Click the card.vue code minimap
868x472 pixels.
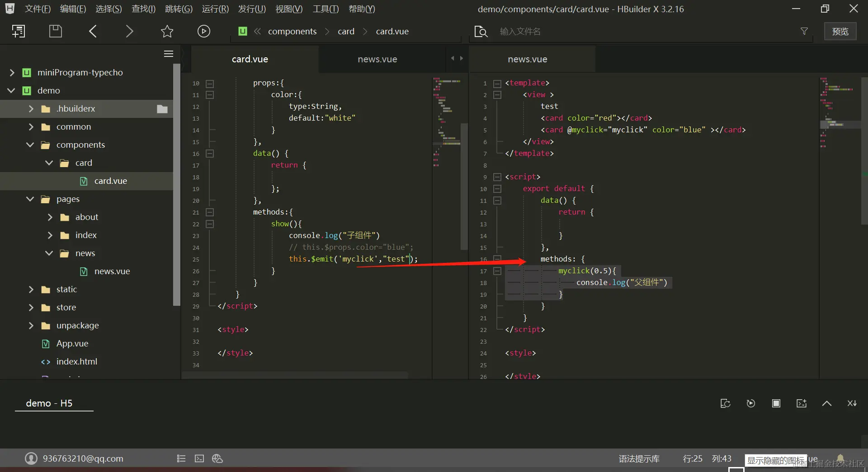pos(447,122)
